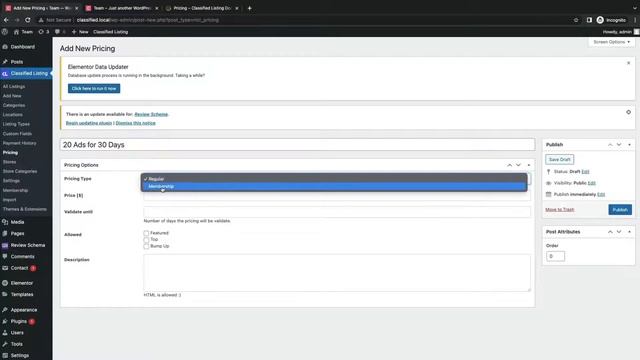Click WordPress logo in admin bar

[4, 32]
